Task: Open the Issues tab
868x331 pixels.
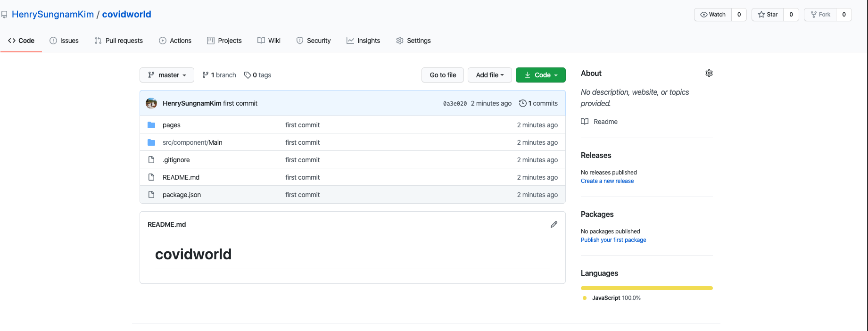Action: pos(64,41)
